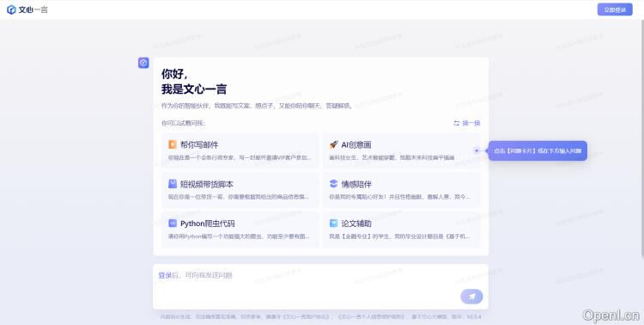Click the AI创意画 card description text
644x325 pixels.
392,157
